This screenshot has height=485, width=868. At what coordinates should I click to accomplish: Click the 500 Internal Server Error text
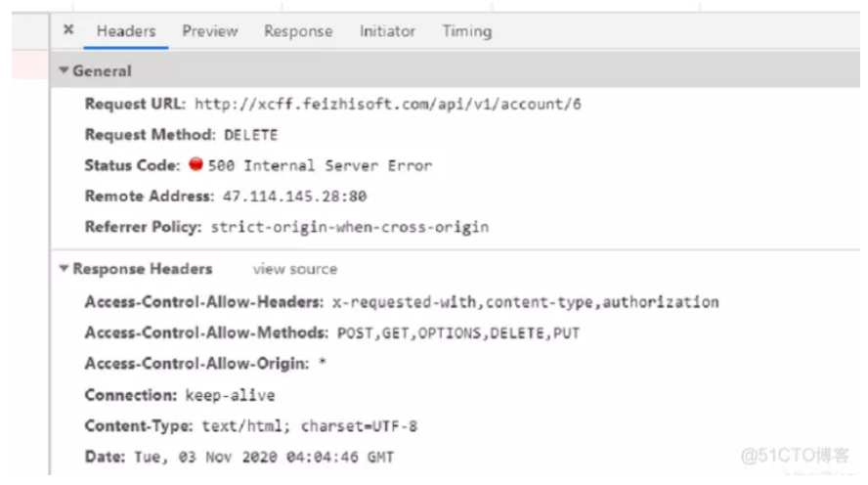[x=320, y=166]
